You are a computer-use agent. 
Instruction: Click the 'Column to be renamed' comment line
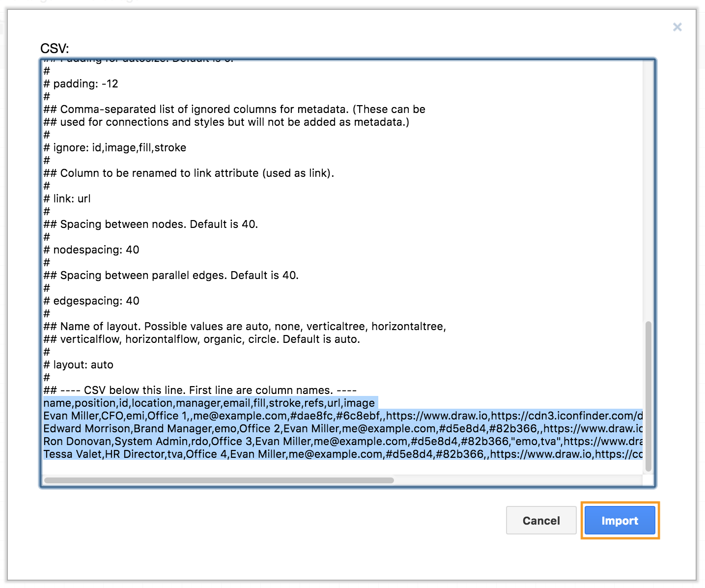[x=189, y=173]
